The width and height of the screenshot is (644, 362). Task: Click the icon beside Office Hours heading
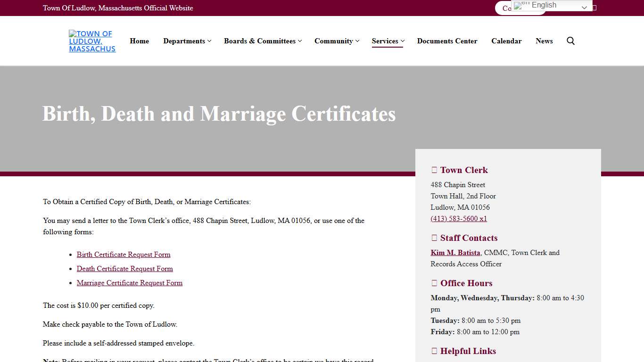tap(433, 283)
